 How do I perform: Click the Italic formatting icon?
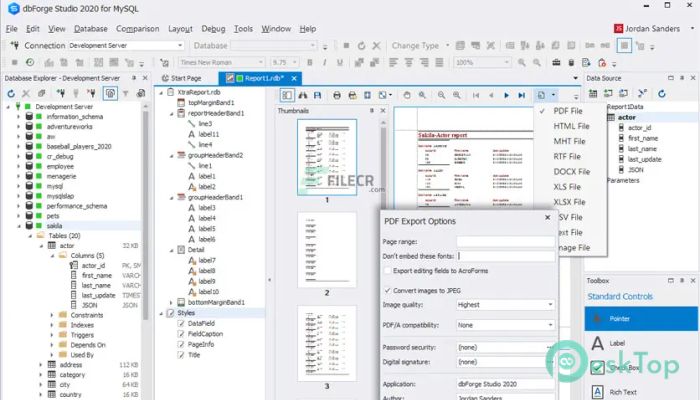coord(325,62)
